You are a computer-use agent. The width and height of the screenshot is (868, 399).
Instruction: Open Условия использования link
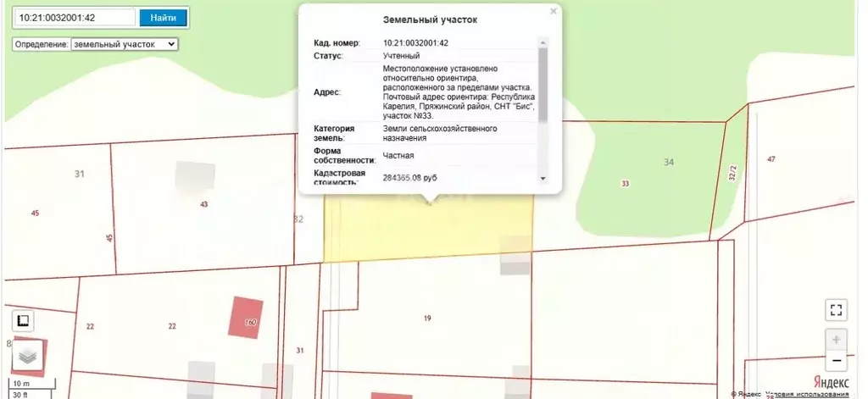click(807, 394)
